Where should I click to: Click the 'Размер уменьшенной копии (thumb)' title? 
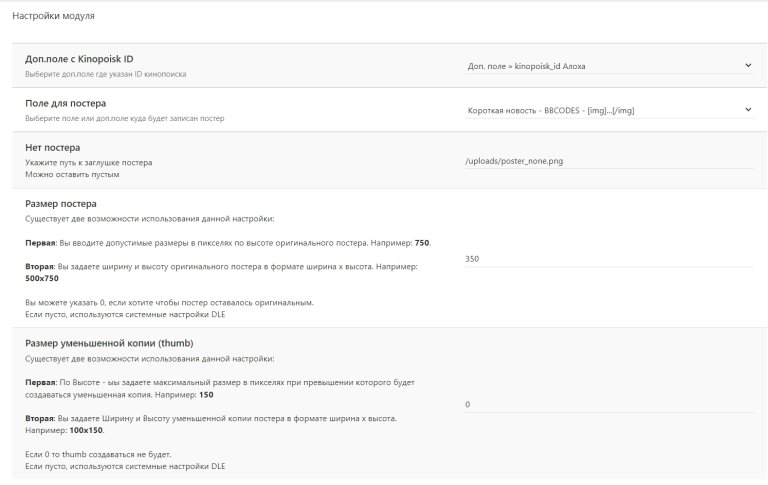[109, 343]
